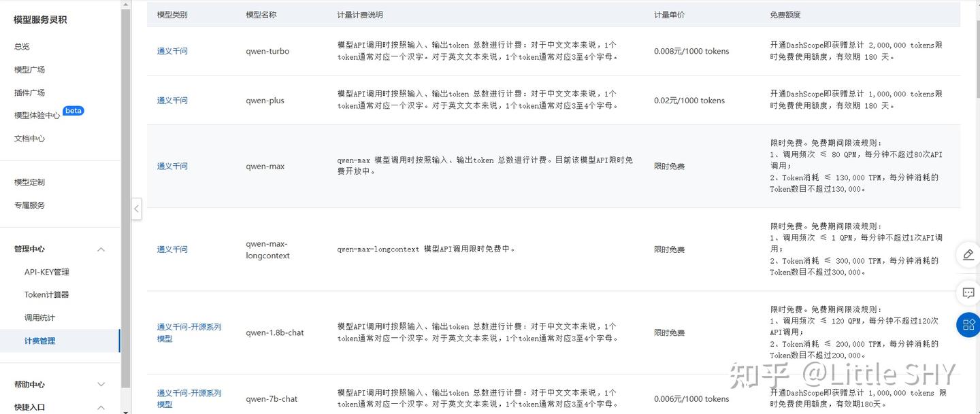Viewport: 980px width, 414px height.
Task: Click the 0.006元/1000 tokens price
Action: point(691,399)
